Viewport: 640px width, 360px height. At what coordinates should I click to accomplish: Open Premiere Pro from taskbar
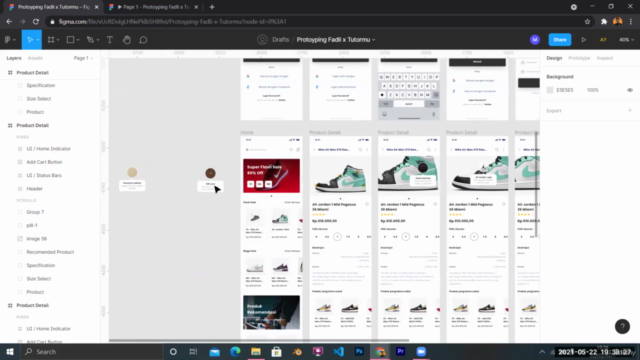coord(400,351)
